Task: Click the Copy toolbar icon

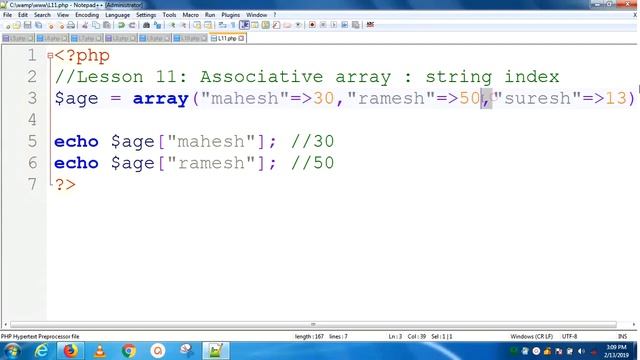Action: tap(96, 25)
